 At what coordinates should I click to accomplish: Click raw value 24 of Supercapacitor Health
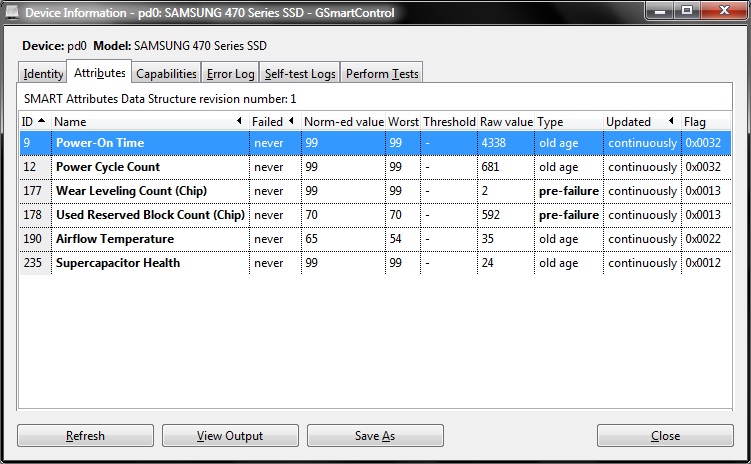[x=506, y=263]
